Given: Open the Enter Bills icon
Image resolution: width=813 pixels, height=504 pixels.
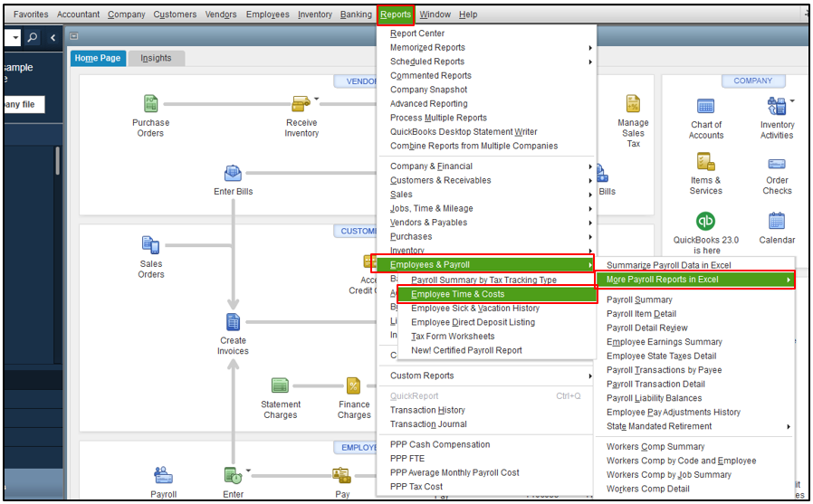Looking at the screenshot, I should [233, 174].
